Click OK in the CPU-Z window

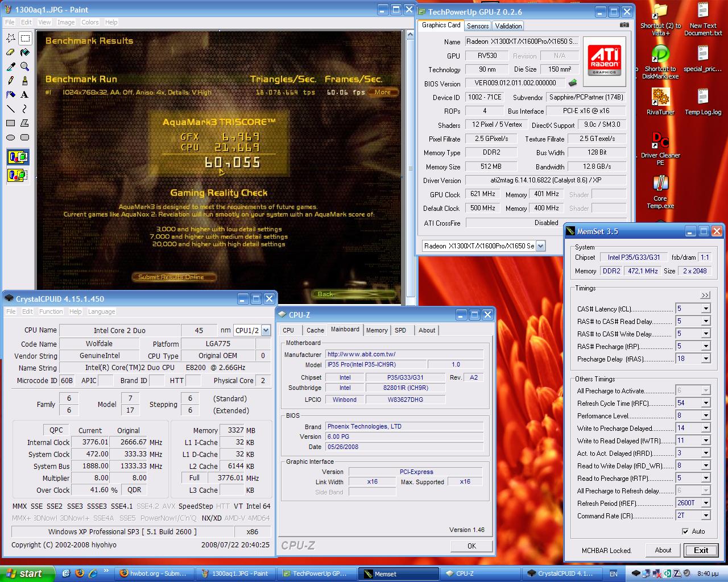(471, 546)
